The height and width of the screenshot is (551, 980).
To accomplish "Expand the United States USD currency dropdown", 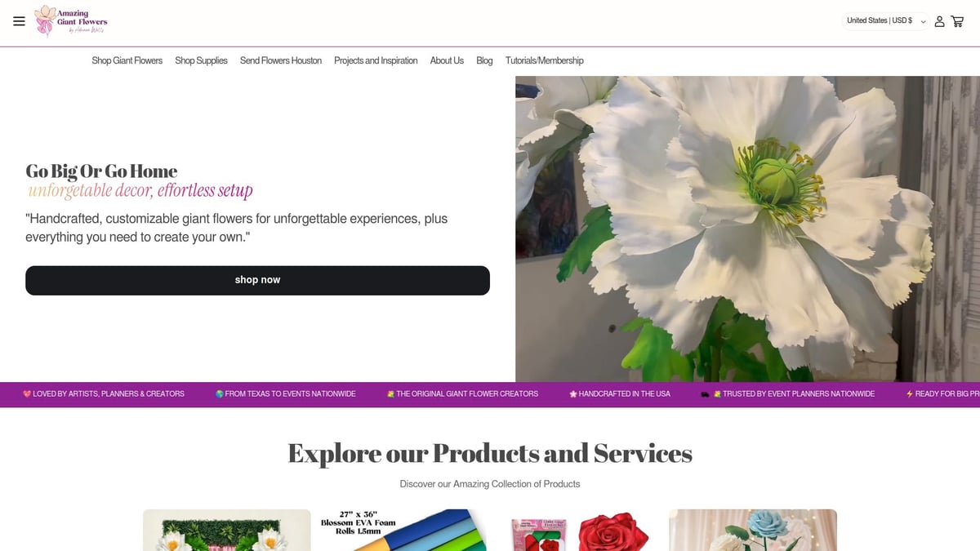I will click(885, 21).
